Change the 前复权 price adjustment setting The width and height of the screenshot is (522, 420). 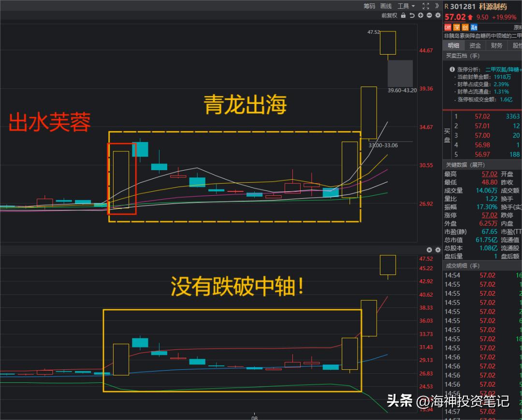[389, 15]
